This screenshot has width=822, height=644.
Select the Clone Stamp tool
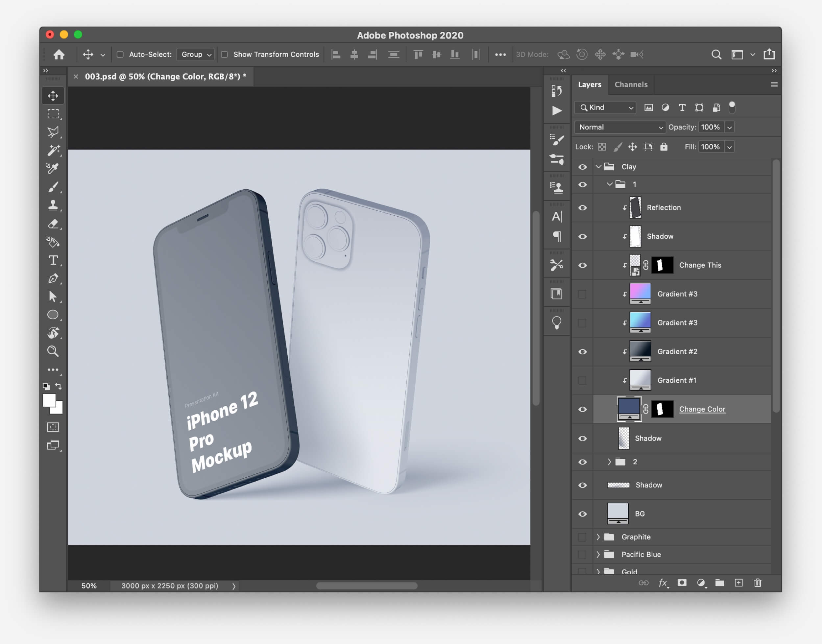(53, 205)
